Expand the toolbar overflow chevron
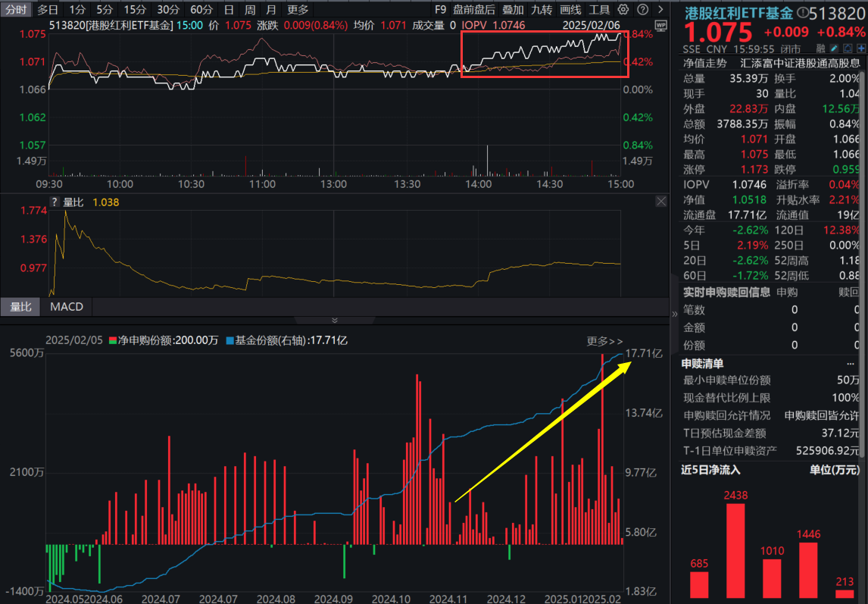The image size is (868, 604). pos(662,9)
